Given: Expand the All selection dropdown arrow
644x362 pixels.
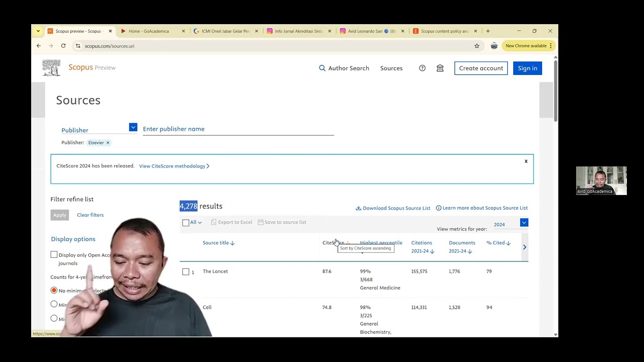Looking at the screenshot, I should (200, 222).
